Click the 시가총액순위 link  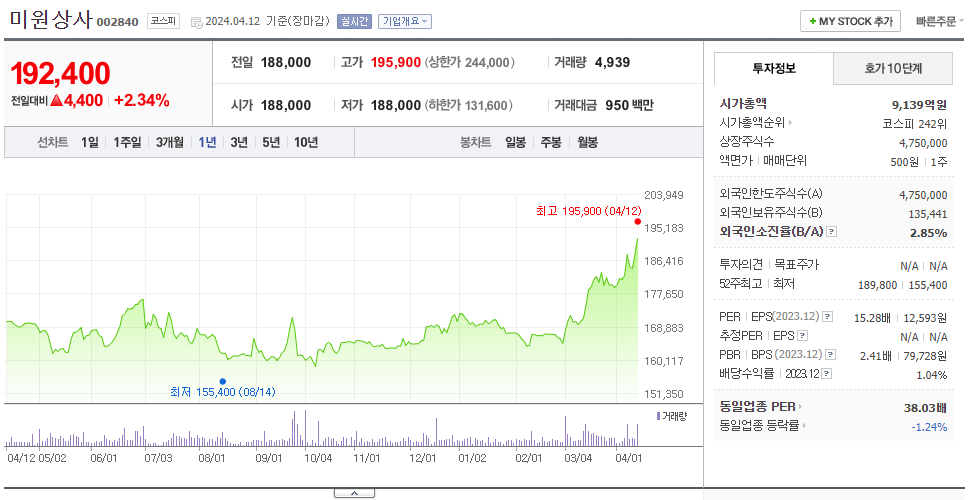pyautogui.click(x=752, y=123)
